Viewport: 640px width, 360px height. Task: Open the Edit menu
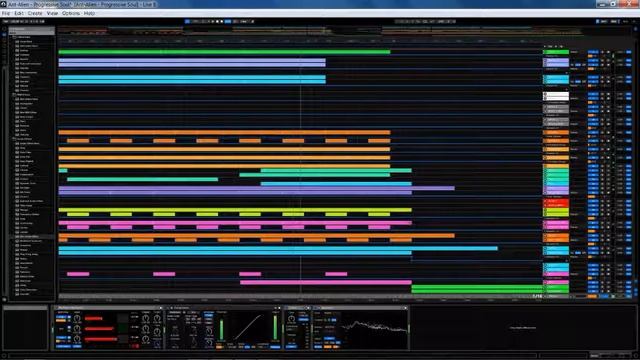[x=19, y=13]
